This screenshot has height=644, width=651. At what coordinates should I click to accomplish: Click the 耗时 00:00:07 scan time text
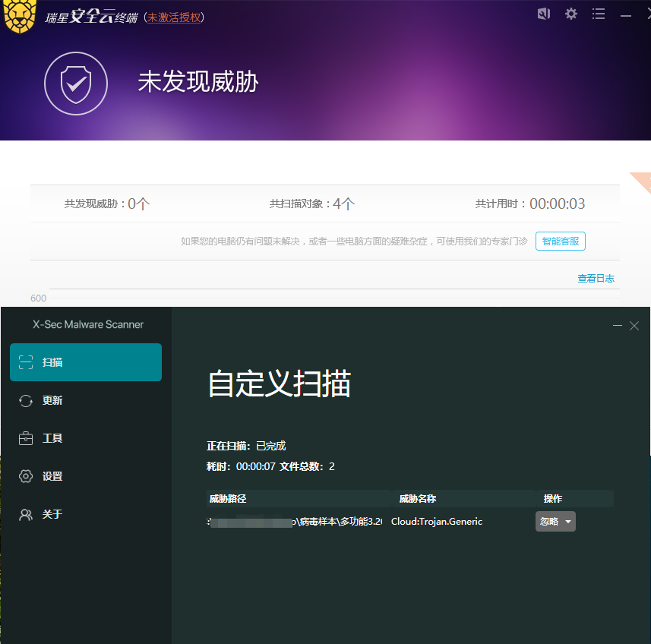(x=241, y=466)
